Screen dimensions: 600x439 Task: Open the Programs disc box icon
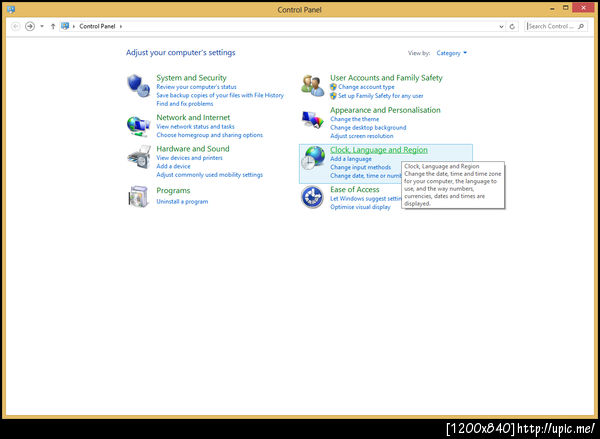pos(138,196)
